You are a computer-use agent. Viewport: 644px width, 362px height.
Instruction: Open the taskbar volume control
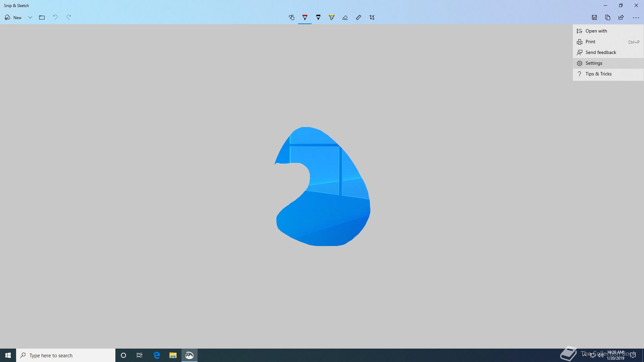tap(600, 355)
